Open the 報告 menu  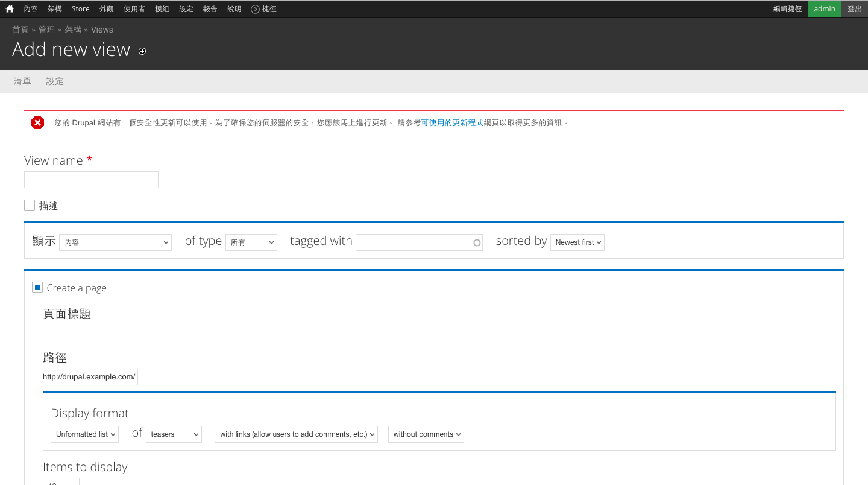(x=210, y=9)
